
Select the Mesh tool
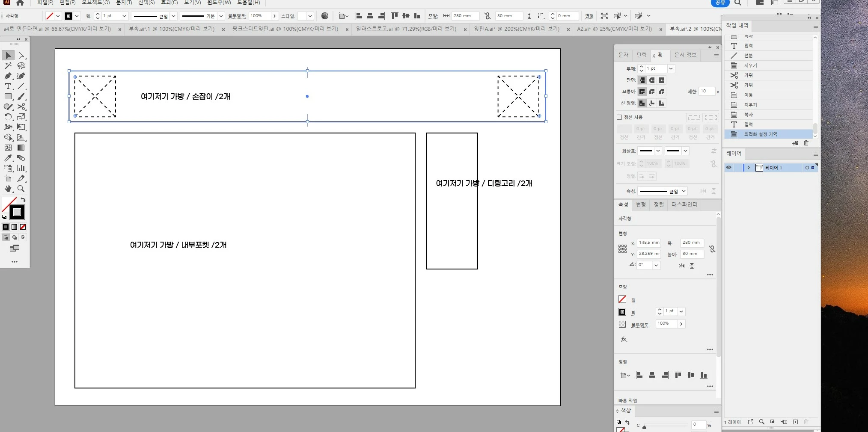click(x=8, y=148)
